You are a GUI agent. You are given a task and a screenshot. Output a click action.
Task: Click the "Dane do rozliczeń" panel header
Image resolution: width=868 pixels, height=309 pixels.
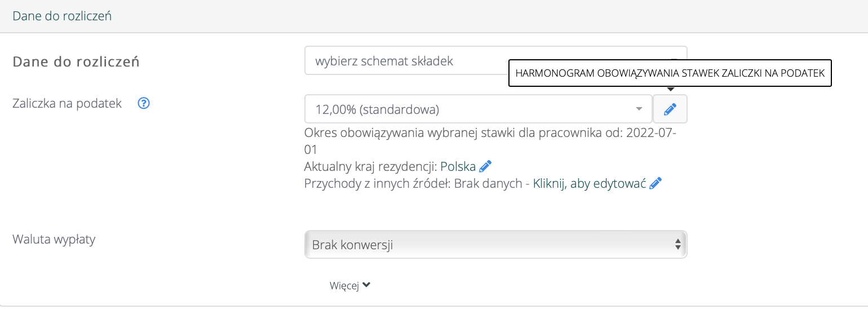coord(62,16)
